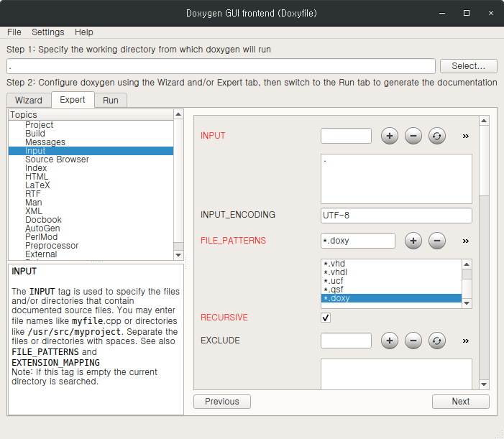Go to Previous topic
The width and height of the screenshot is (504, 439).
(222, 402)
